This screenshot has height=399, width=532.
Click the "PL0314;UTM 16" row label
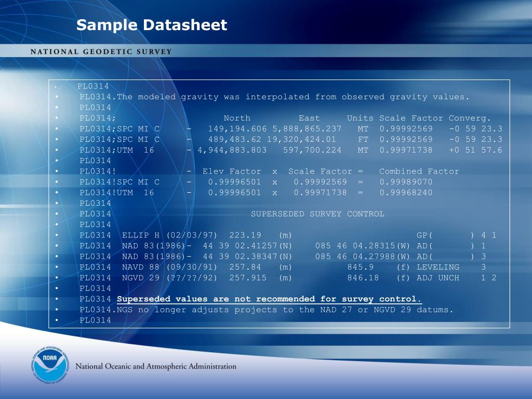pyautogui.click(x=117, y=150)
